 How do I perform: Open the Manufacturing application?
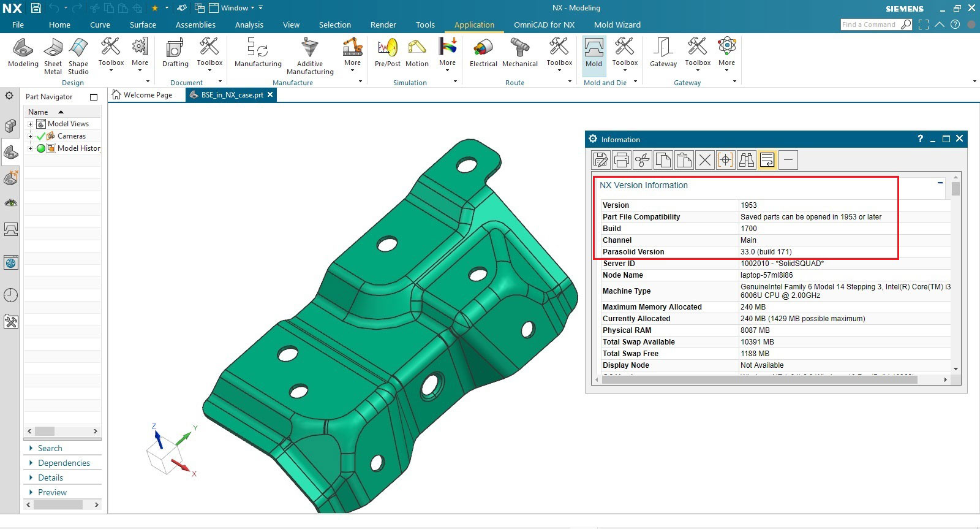pos(258,53)
